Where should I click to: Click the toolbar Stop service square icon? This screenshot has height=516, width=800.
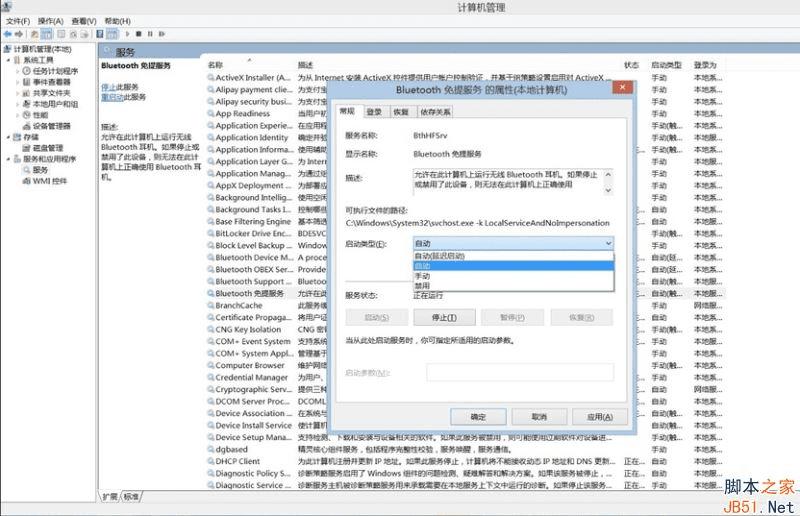[138, 34]
